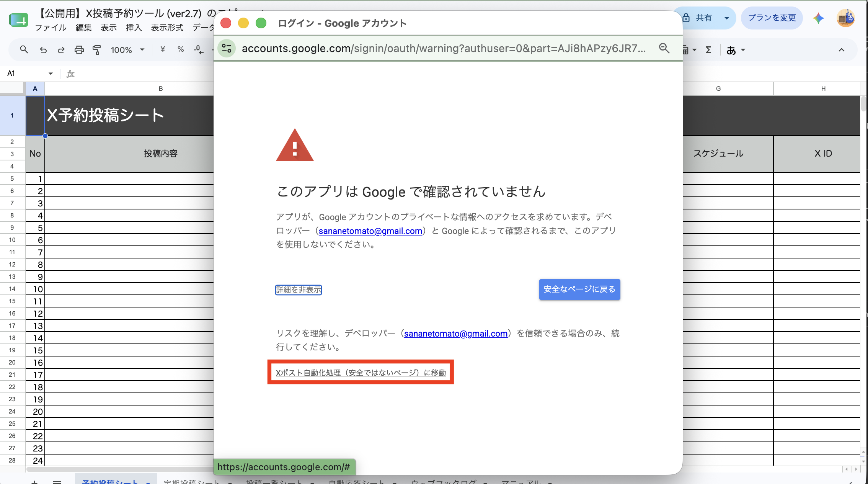868x484 pixels.
Task: Click the cell containing number 24
Action: click(x=35, y=461)
